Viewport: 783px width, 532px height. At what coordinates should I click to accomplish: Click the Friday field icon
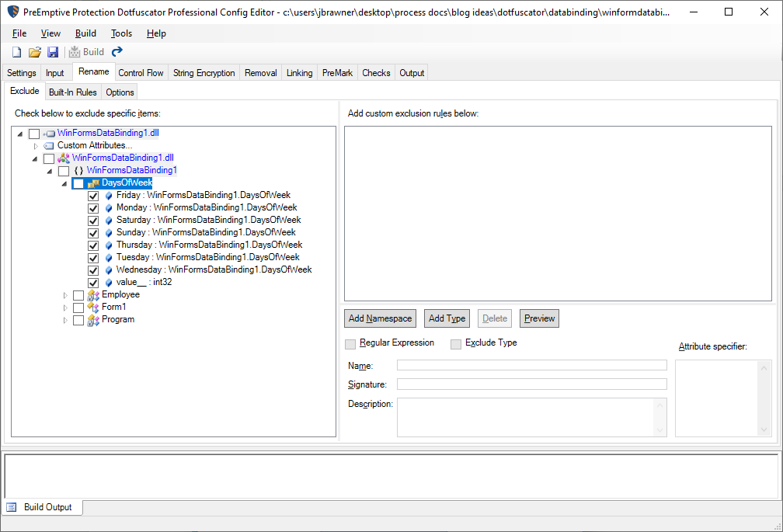(109, 196)
